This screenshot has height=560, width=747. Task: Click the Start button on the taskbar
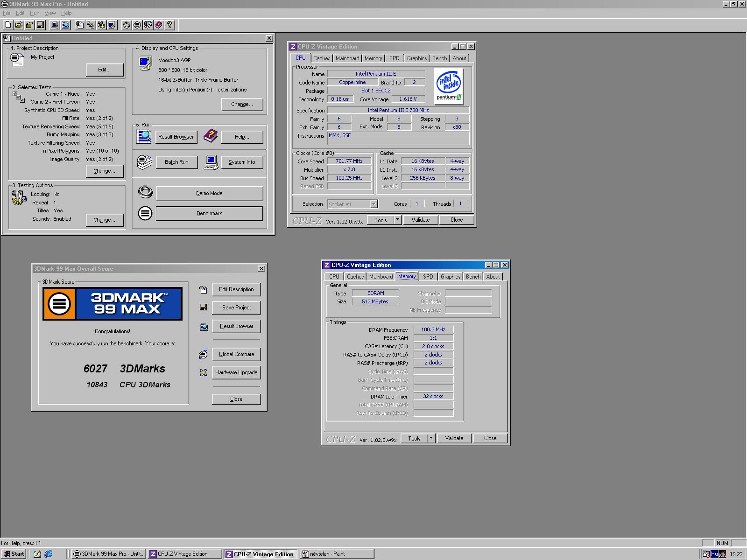point(13,554)
